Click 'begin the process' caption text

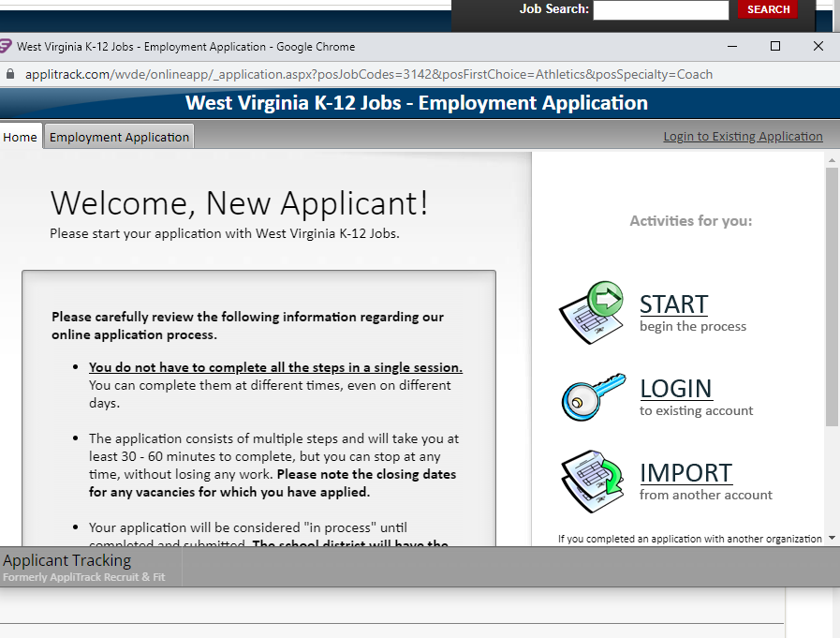(x=693, y=327)
